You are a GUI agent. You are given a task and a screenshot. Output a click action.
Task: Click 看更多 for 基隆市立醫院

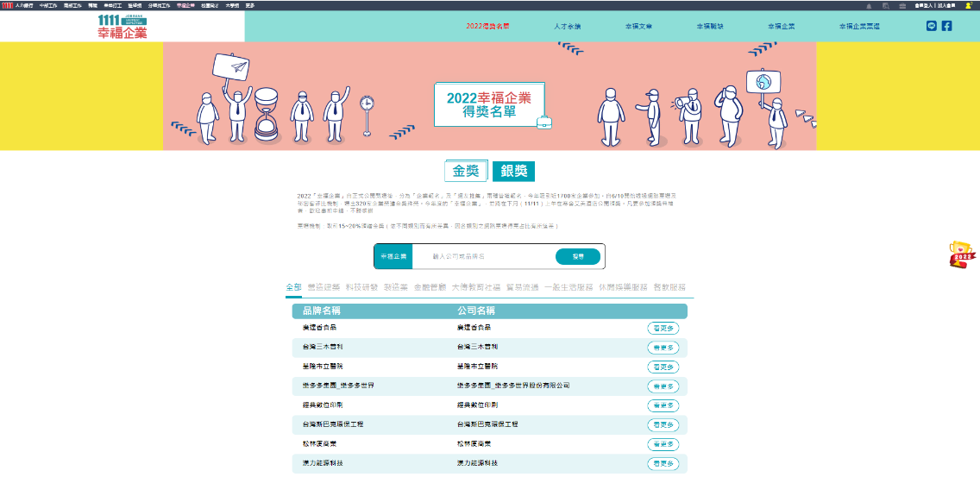(663, 367)
